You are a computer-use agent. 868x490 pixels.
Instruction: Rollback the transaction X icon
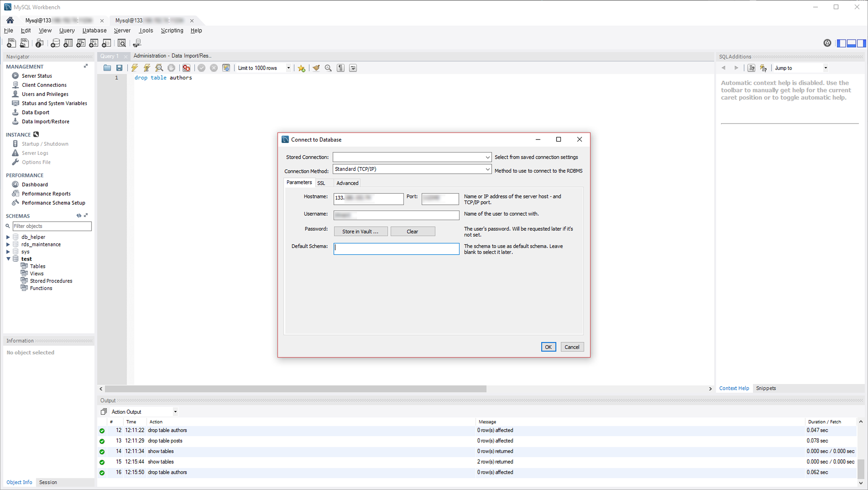pyautogui.click(x=214, y=68)
